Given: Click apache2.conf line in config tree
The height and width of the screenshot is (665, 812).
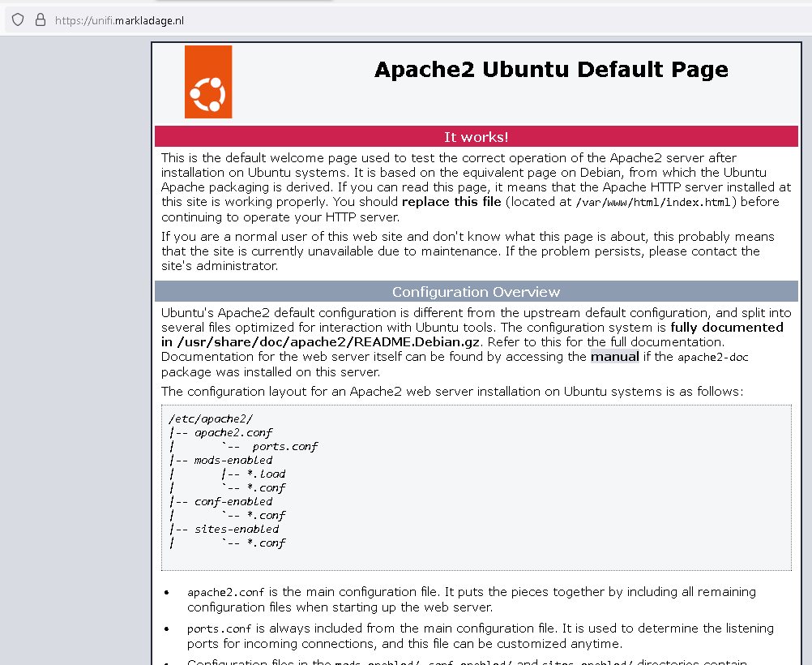Looking at the screenshot, I should pyautogui.click(x=233, y=433).
